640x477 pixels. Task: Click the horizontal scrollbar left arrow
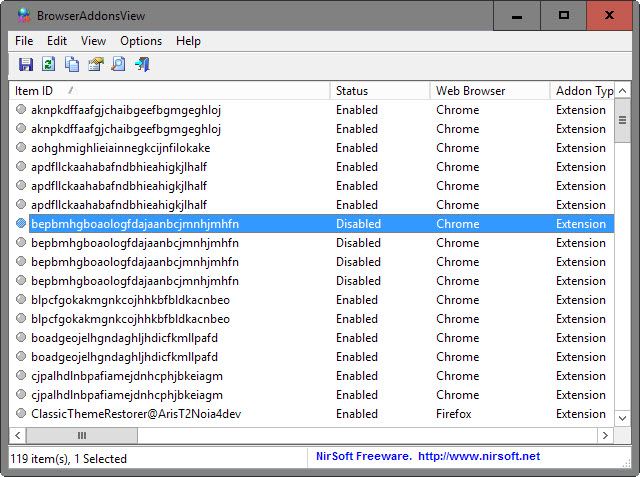18,435
